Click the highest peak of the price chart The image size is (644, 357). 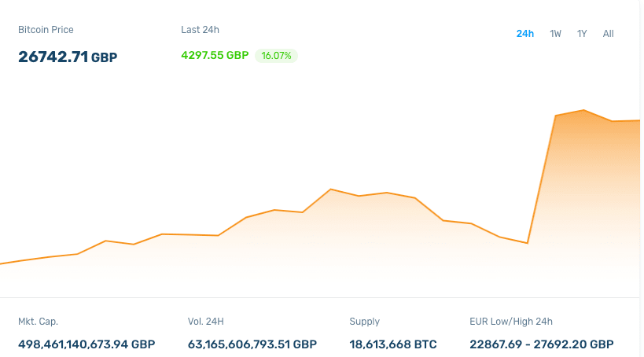583,110
